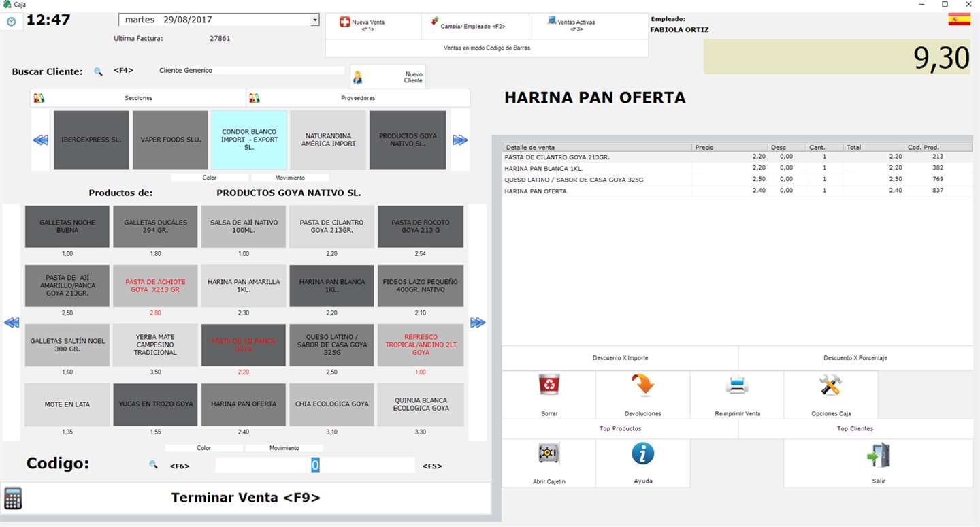Screen dimensions: 980x527
Task: Add FIDEOS LAZO PEQUEÑO 400GR. NATIVO
Action: click(x=420, y=286)
